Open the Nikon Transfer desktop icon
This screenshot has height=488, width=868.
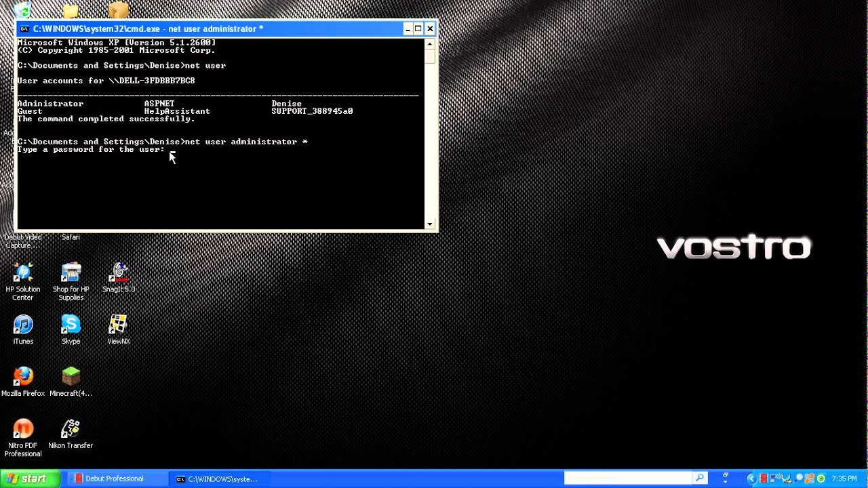71,434
